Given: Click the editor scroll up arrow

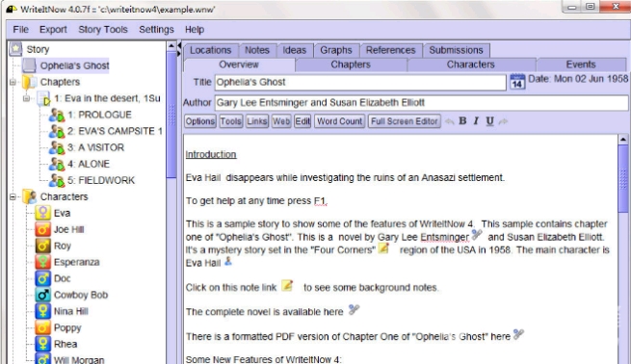Looking at the screenshot, I should click(x=623, y=140).
